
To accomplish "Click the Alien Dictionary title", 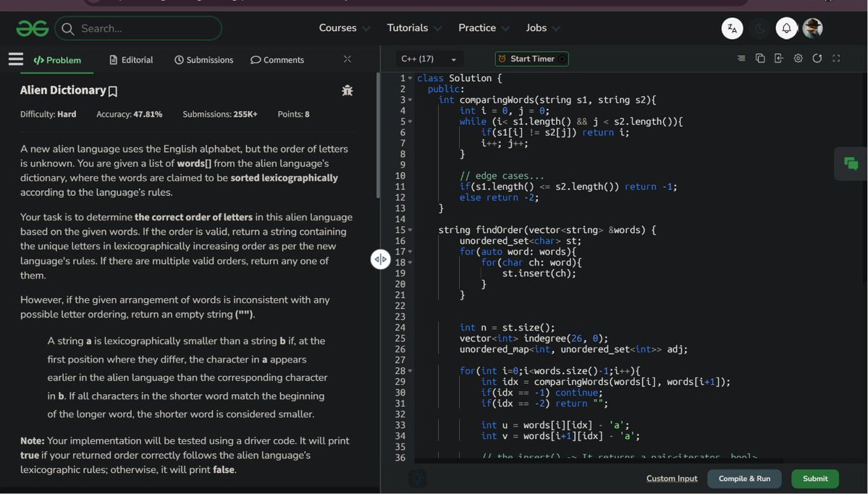I will 63,90.
